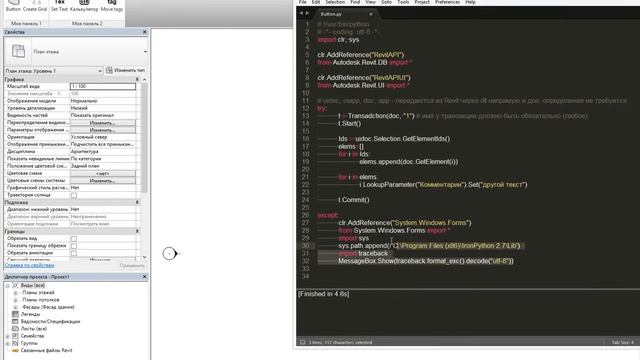Open the File menu in Sublime Text
Screen dimensions: 640x360
(x=302, y=2)
